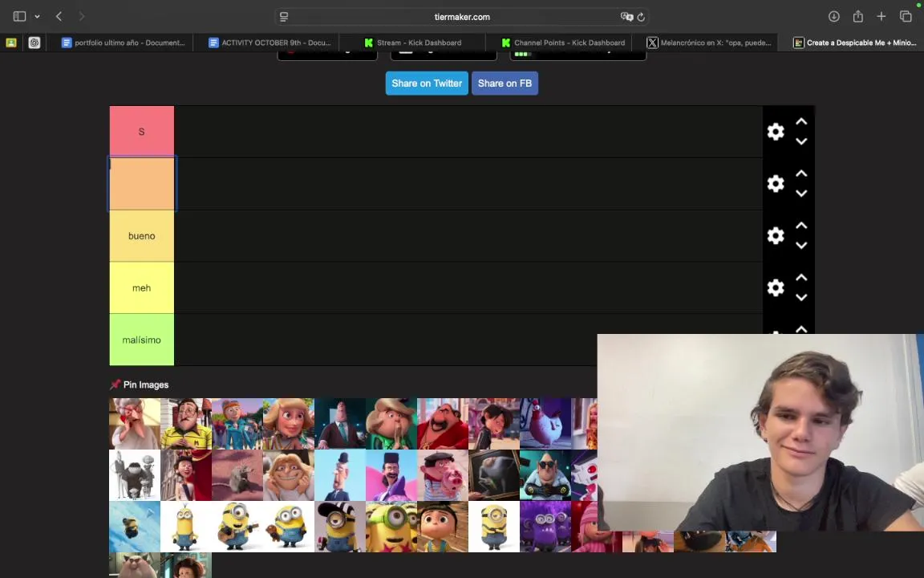Open settings gear for the orange tier

[x=776, y=183]
